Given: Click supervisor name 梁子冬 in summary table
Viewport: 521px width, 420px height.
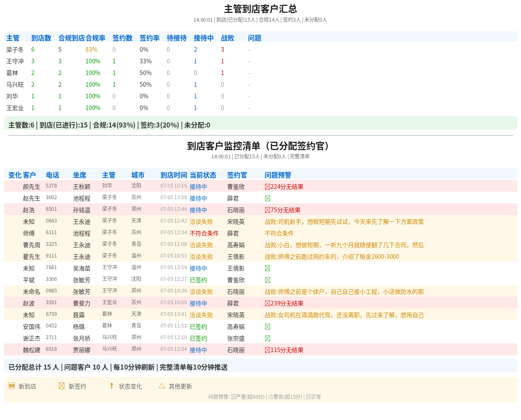Looking at the screenshot, I should (x=15, y=50).
